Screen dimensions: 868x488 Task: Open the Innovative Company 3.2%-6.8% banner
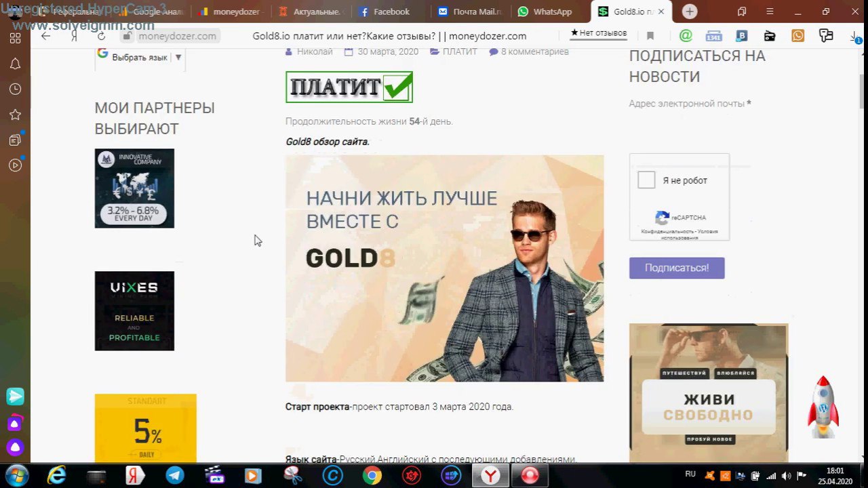pyautogui.click(x=134, y=188)
